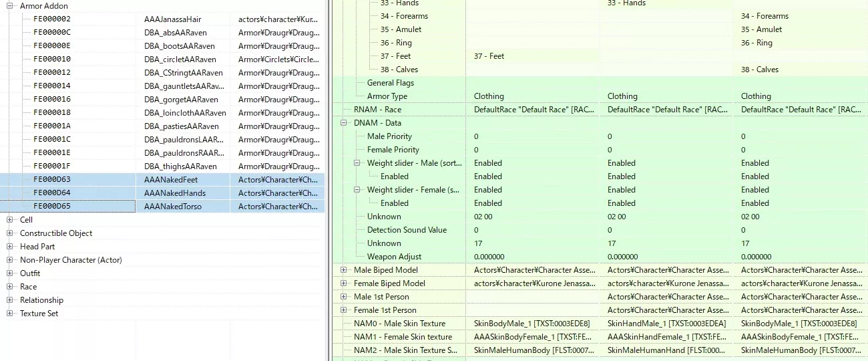The image size is (868, 361).
Task: Expand the Female 1st Person row
Action: tap(344, 310)
